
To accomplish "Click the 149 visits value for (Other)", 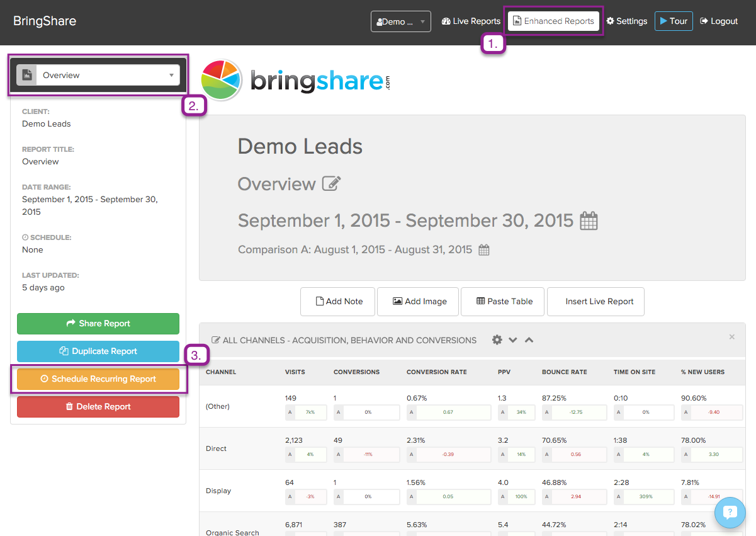I will coord(291,398).
